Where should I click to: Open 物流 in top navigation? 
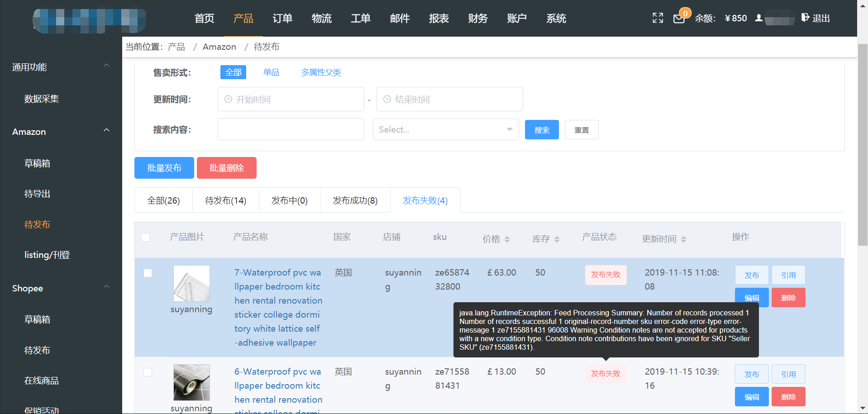point(321,19)
